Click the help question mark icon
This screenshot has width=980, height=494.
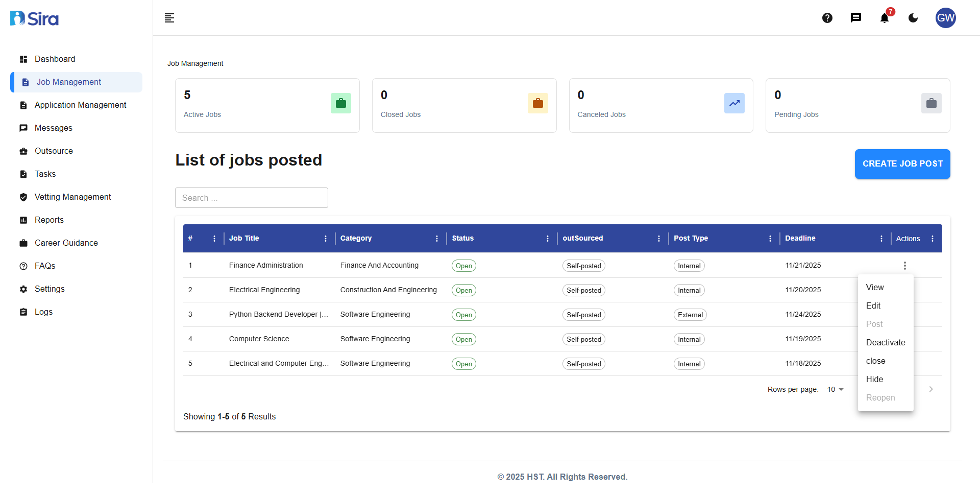[827, 18]
